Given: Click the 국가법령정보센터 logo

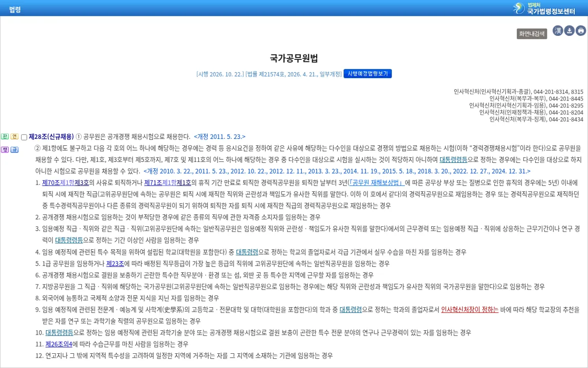Looking at the screenshot, I should [x=544, y=8].
